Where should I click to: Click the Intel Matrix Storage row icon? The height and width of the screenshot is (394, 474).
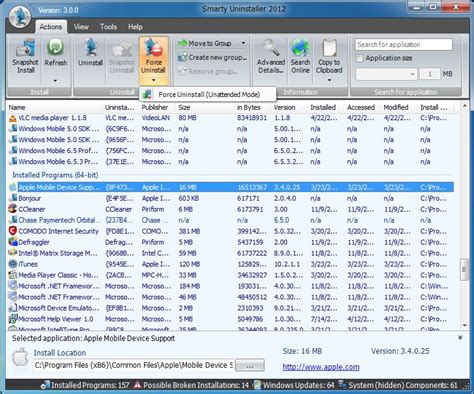[13, 253]
